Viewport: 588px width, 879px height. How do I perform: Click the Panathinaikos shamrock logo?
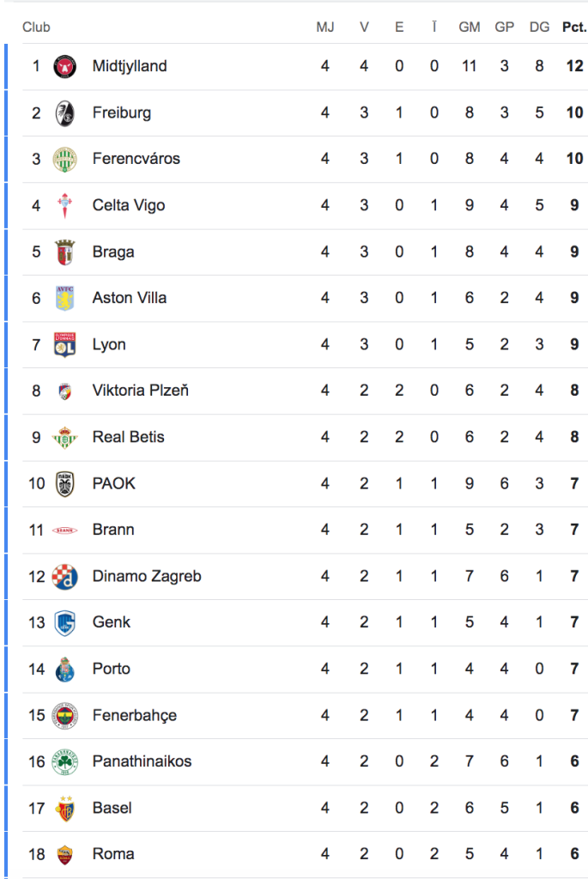tap(65, 762)
